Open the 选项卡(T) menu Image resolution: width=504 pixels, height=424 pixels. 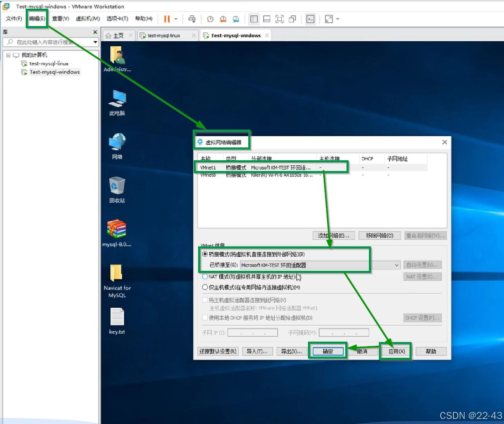tap(117, 19)
